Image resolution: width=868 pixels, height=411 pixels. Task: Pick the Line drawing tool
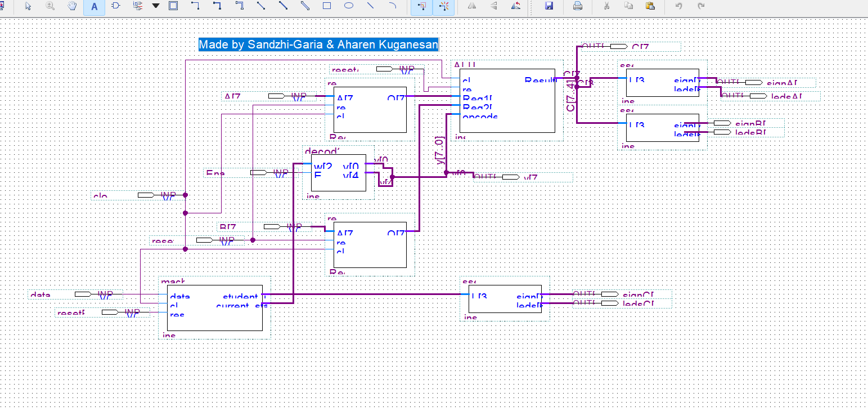pos(371,6)
